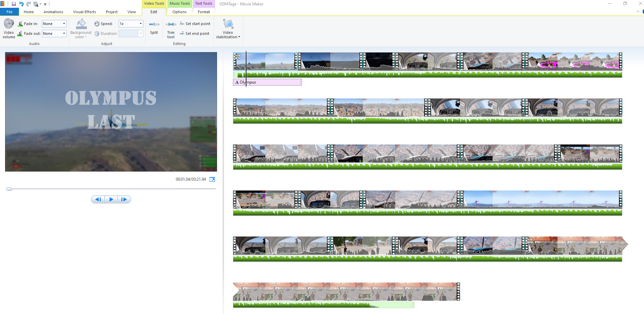Select the cockpit clip at third row start
This screenshot has height=314, width=644.
coord(282,153)
